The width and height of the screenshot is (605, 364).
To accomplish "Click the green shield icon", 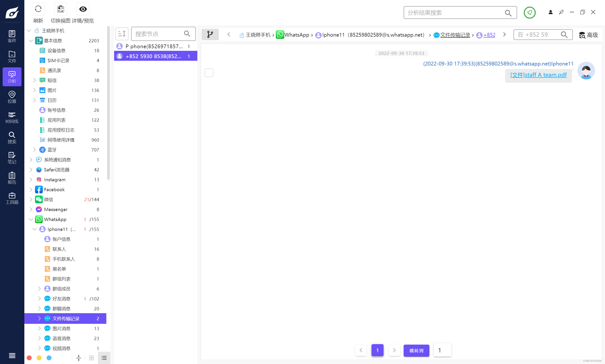I will click(x=529, y=13).
